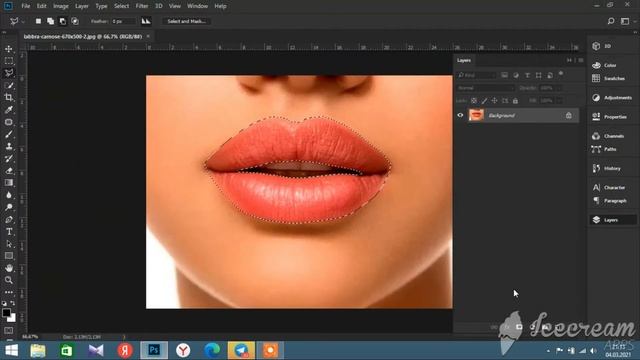Screen dimensions: 640x360
Task: Select the Rectangle shape tool
Action: click(9, 256)
